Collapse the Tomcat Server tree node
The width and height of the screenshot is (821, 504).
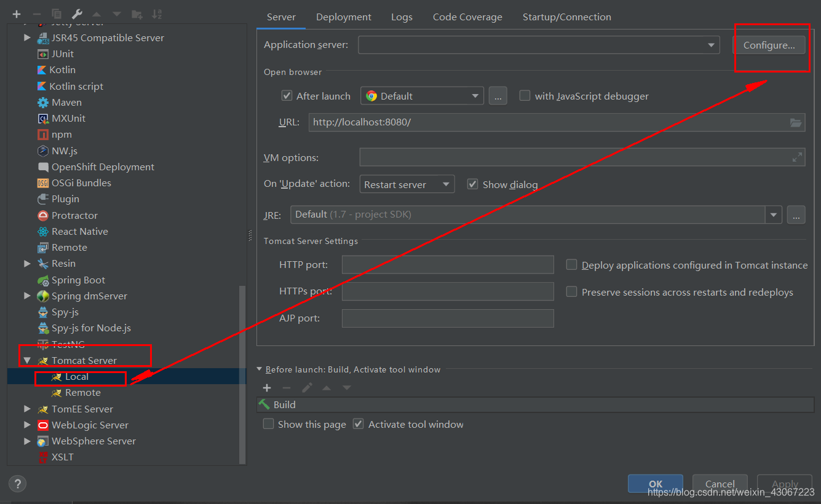[27, 361]
